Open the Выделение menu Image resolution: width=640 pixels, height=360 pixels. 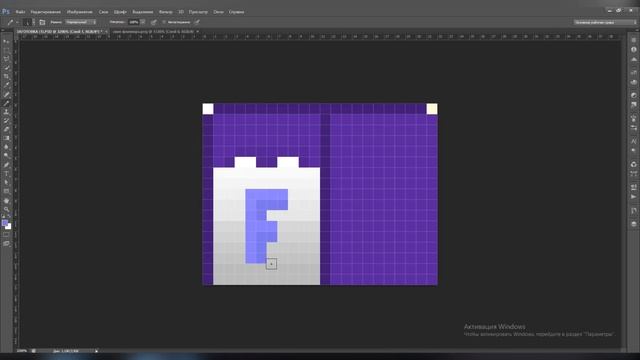click(143, 12)
